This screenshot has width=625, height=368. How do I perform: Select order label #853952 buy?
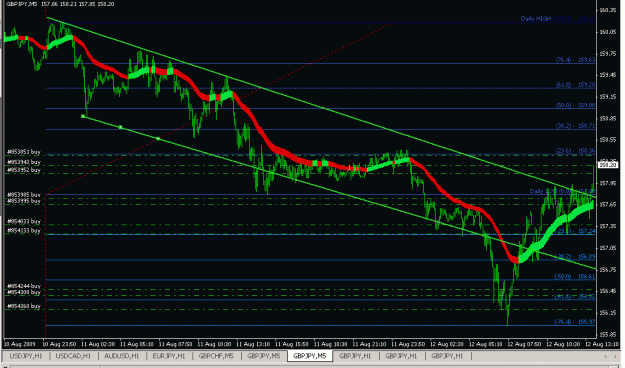pos(24,170)
